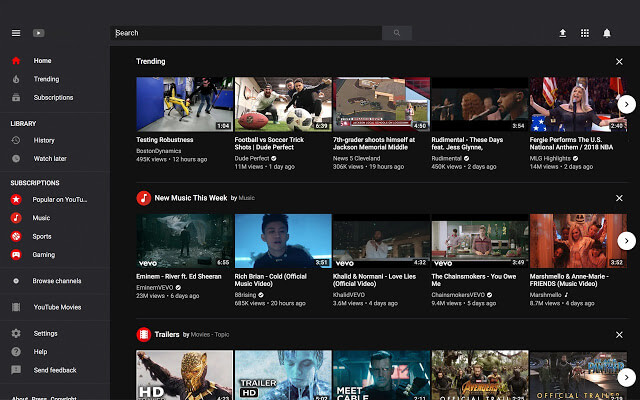Show more Trailers with next arrow
The width and height of the screenshot is (640, 400).
coord(627,378)
